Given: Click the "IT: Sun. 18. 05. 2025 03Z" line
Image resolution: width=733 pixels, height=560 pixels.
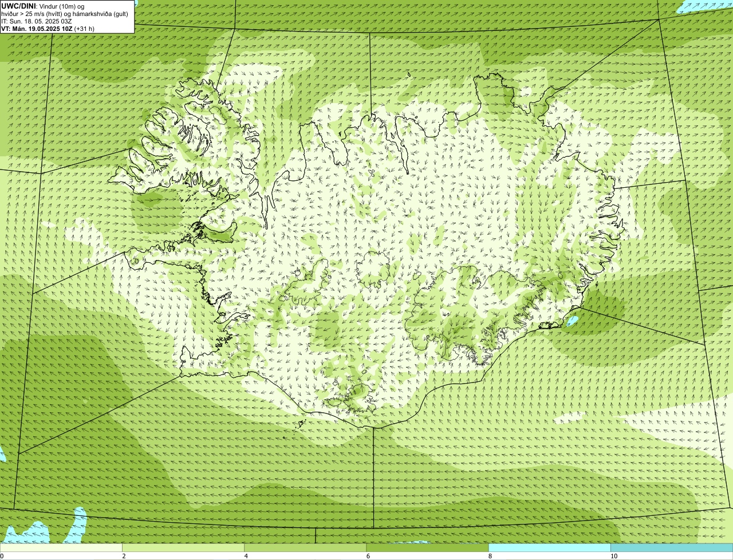Looking at the screenshot, I should click(x=37, y=21).
